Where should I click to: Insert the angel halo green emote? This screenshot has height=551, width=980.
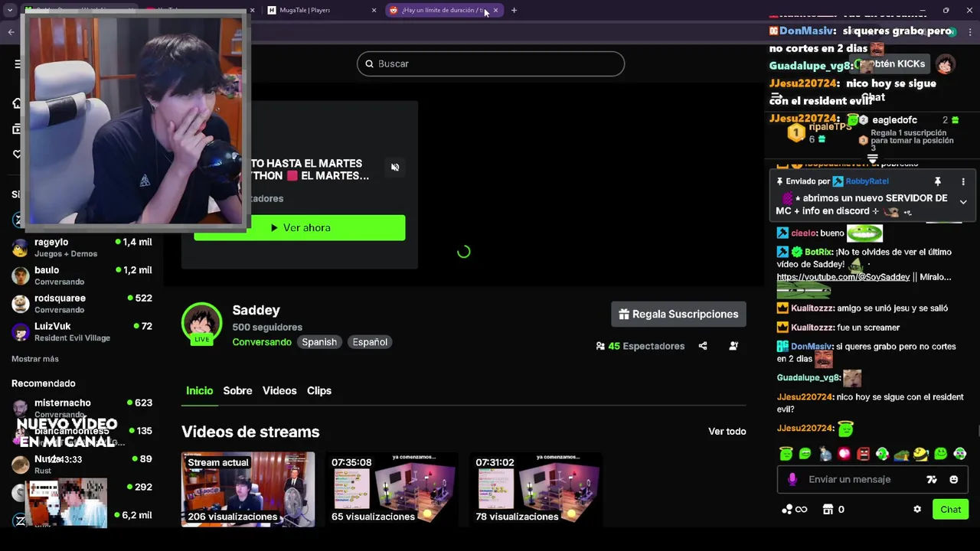click(x=786, y=454)
